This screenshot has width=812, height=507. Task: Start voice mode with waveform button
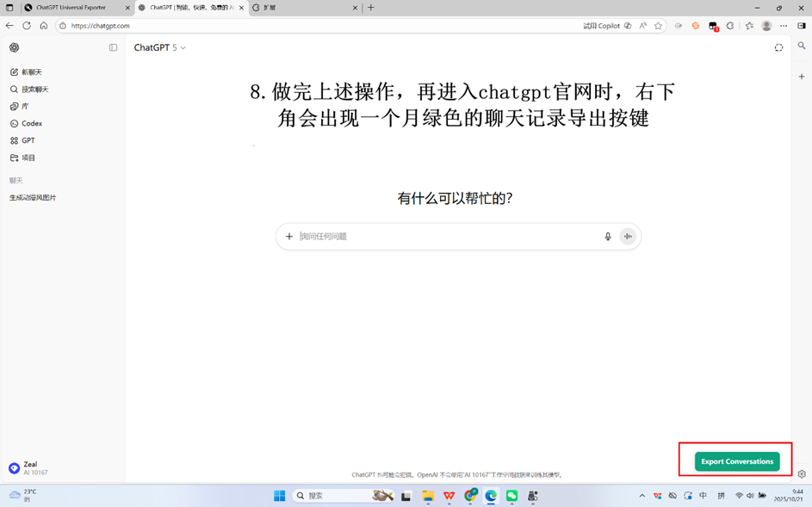coord(628,237)
